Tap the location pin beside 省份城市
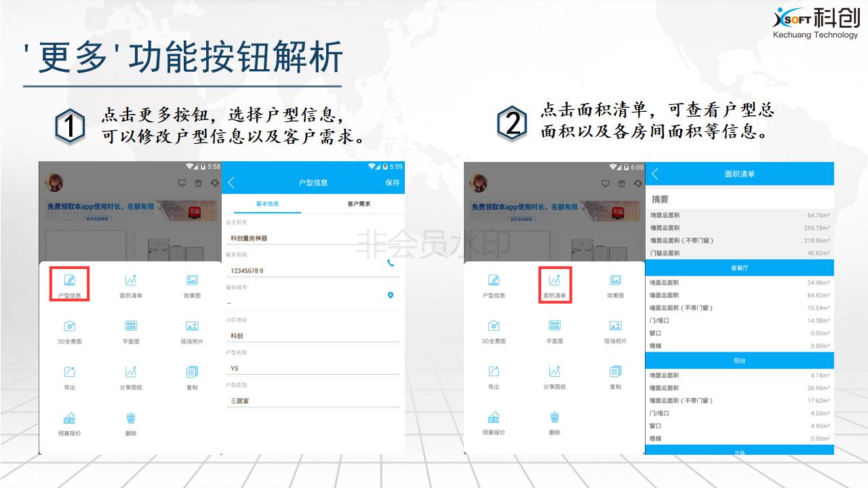The image size is (868, 488). (x=391, y=296)
